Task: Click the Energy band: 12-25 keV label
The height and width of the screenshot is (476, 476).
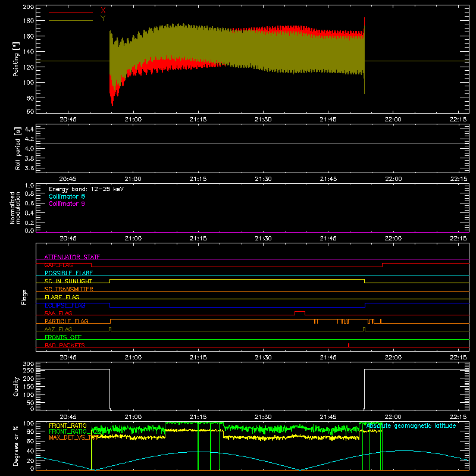Action: [86, 189]
